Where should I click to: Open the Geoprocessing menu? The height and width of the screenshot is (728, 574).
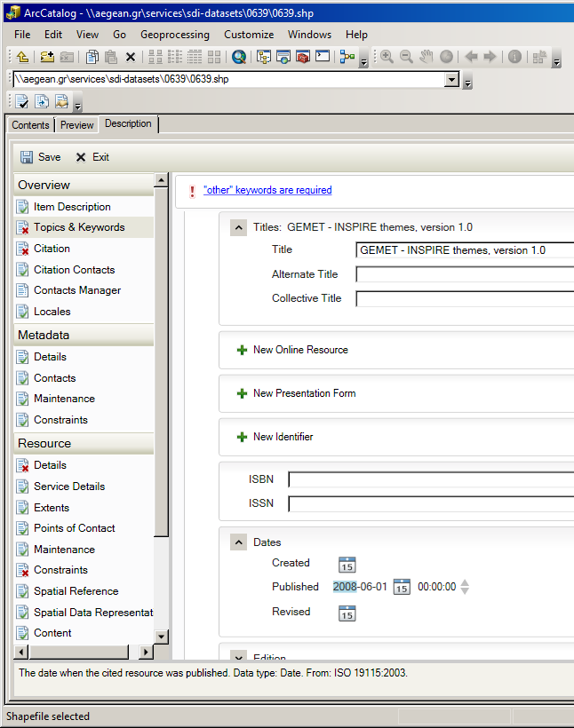coord(175,35)
